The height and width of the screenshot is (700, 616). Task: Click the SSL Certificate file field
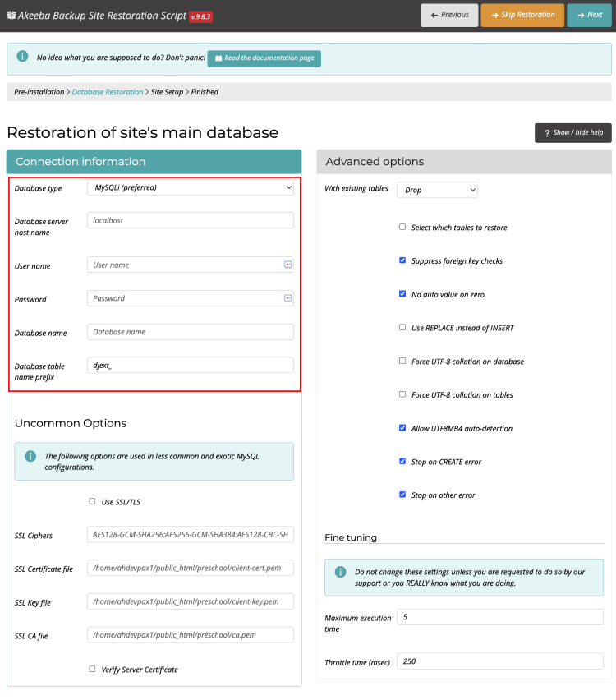(x=191, y=568)
